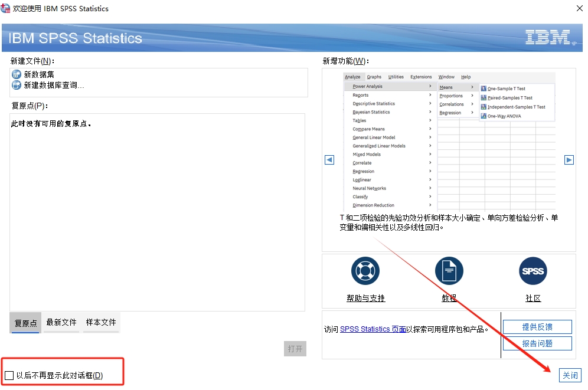Click the 提供反馈 button
Viewport: 588px width, 390px height.
[x=537, y=327]
